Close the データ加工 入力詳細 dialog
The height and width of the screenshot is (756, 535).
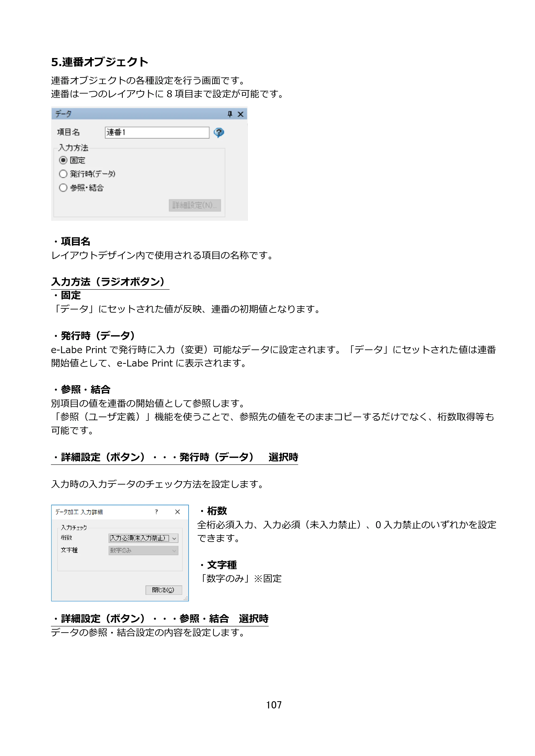tap(178, 512)
